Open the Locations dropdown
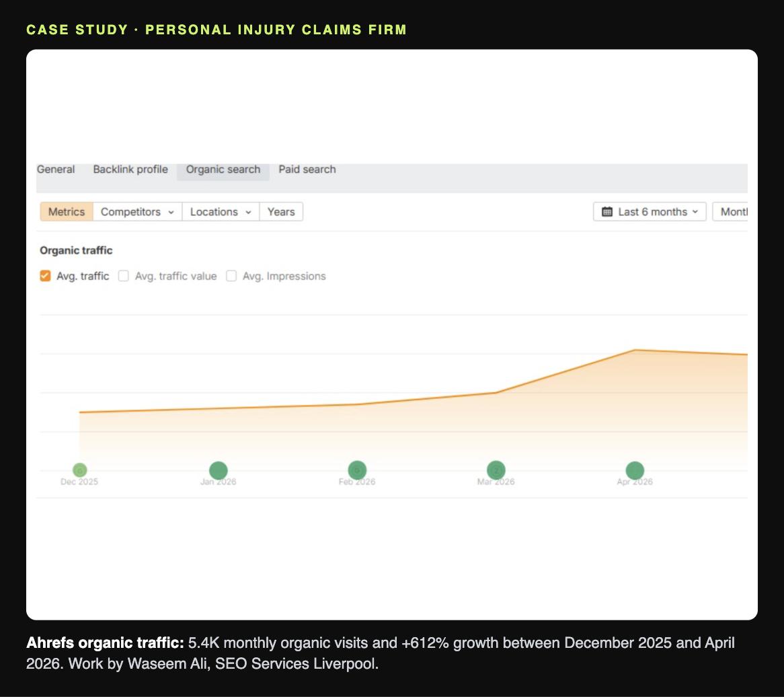Viewport: 784px width, 697px height. (x=221, y=212)
